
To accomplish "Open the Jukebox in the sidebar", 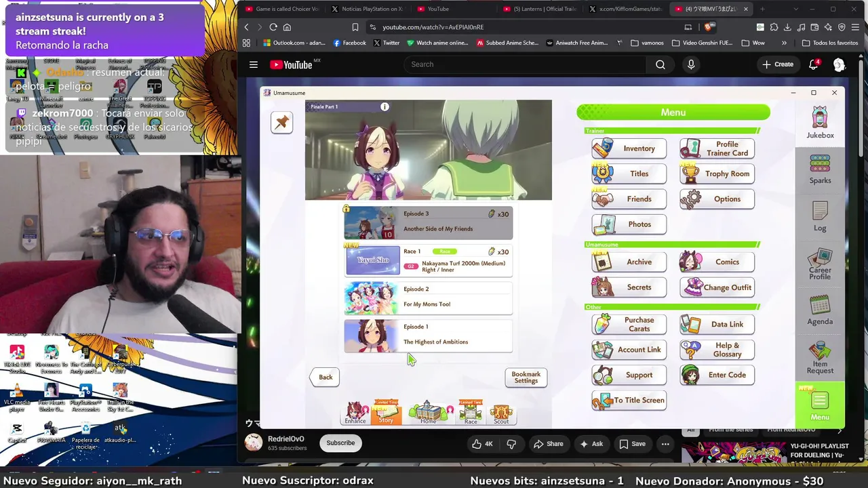I will coord(820,123).
